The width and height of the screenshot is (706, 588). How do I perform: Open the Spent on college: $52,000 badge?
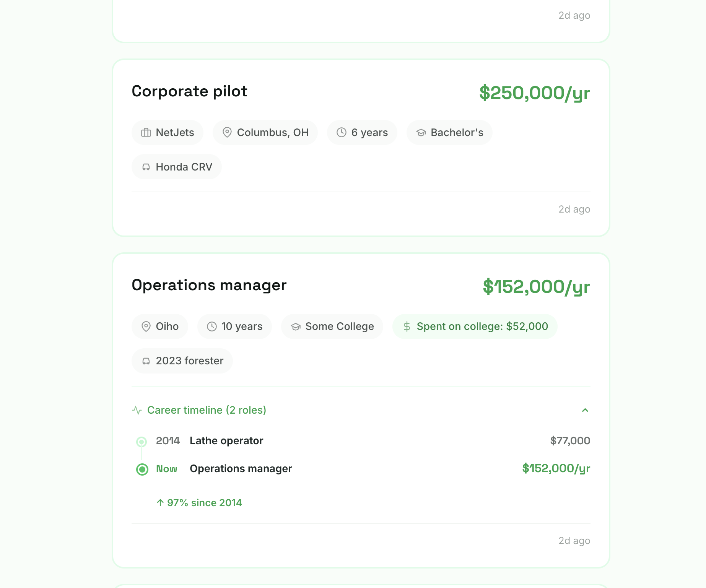[475, 326]
